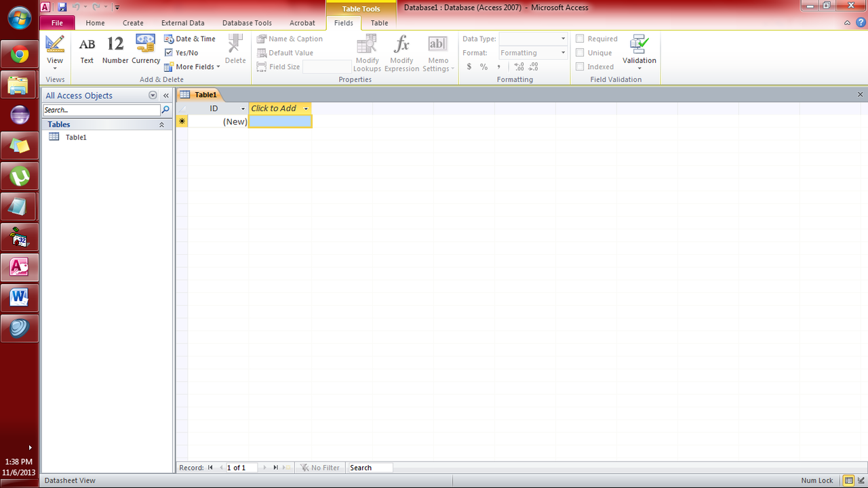Click the navigation pane Search box
Screen dimensions: 868x488
(x=102, y=110)
